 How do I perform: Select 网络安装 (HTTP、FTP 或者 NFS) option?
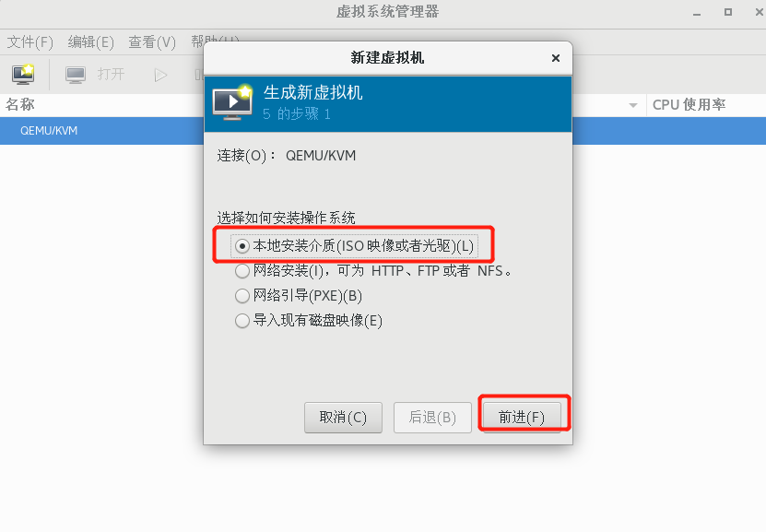[x=373, y=271]
